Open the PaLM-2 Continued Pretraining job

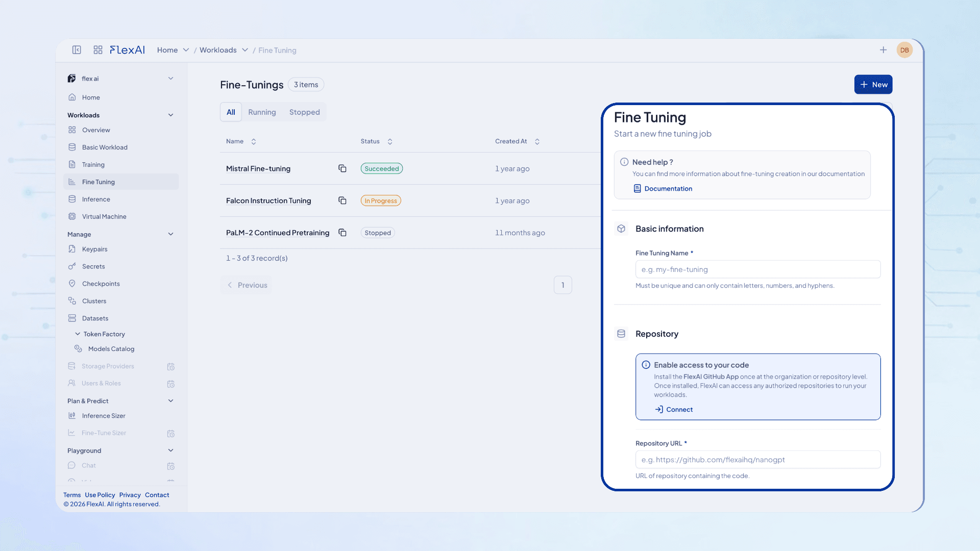pos(278,233)
